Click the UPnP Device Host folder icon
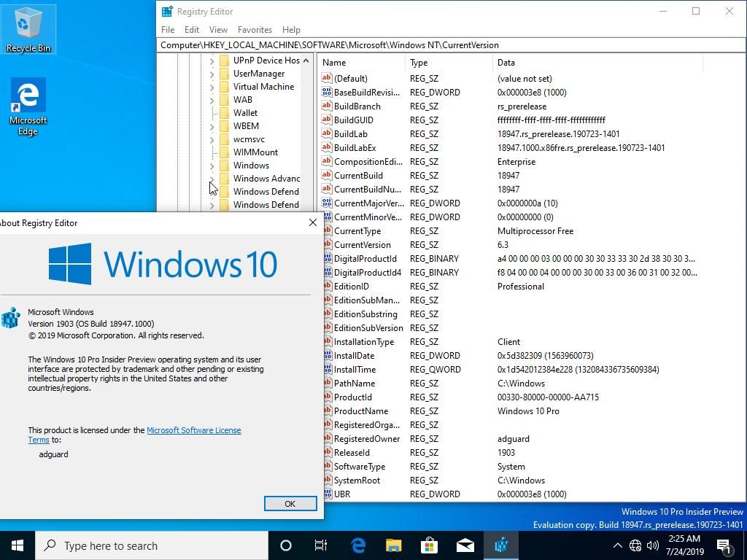The height and width of the screenshot is (560, 747). coord(224,61)
